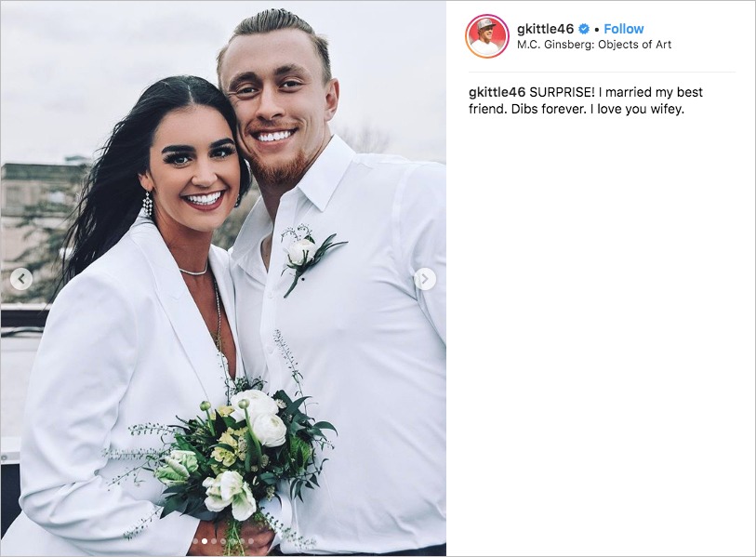Open gkittle46 username in post header
The image size is (756, 557).
[545, 29]
